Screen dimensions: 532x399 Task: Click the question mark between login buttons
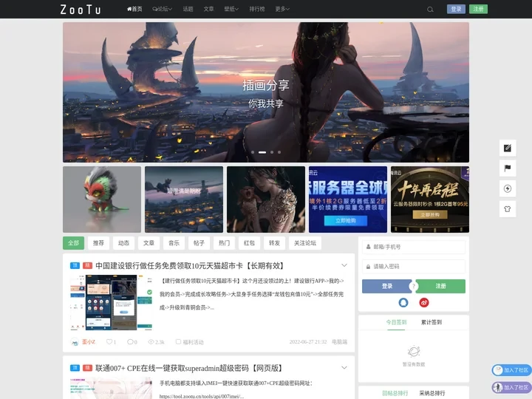coord(413,287)
